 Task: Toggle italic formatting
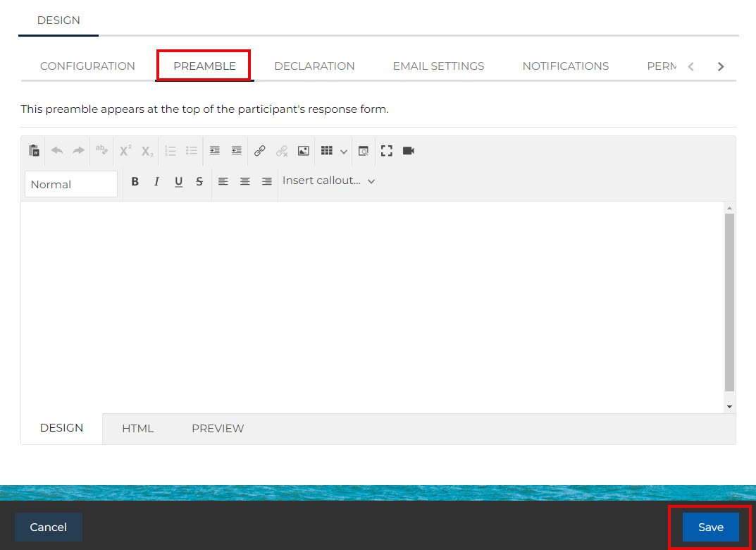(x=156, y=181)
